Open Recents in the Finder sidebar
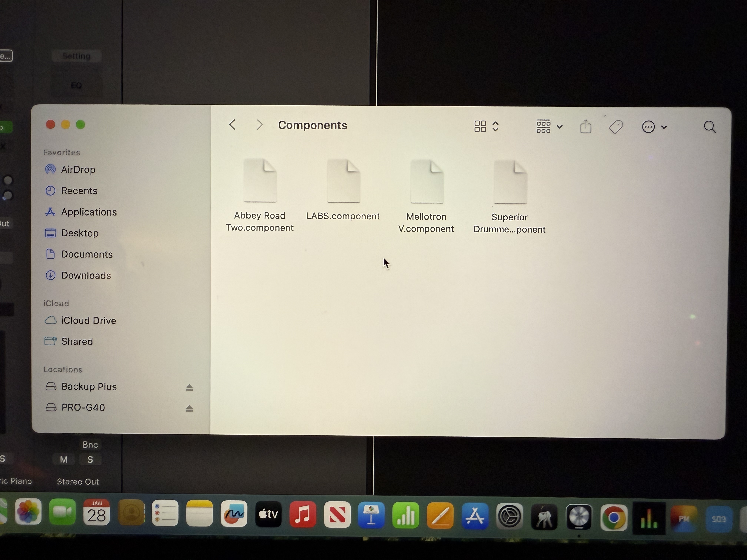 (x=79, y=191)
